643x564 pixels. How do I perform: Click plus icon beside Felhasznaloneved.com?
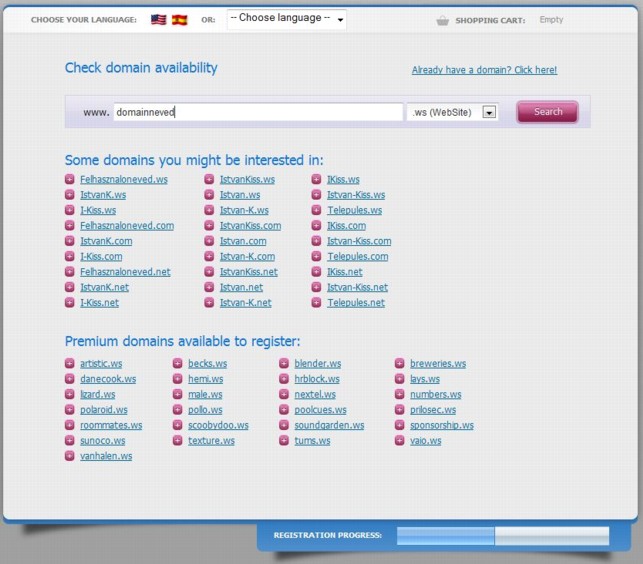coord(70,226)
